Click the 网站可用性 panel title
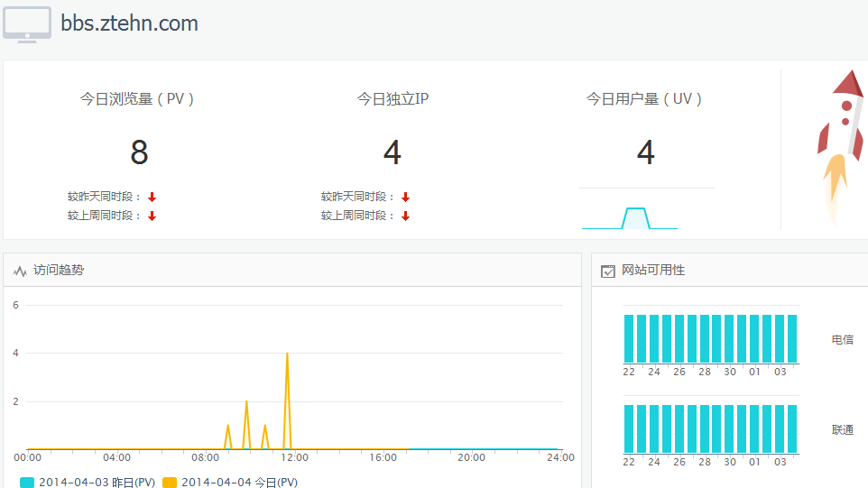 (653, 270)
